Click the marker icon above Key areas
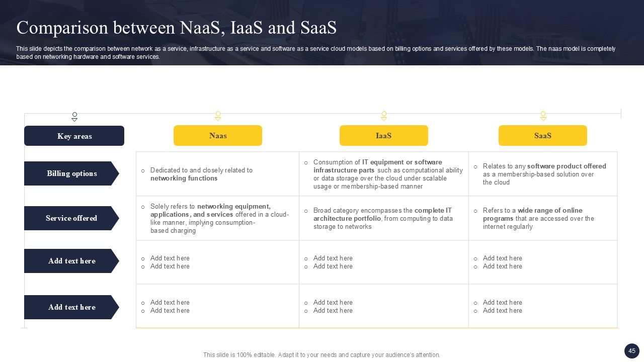The height and width of the screenshot is (362, 644). click(x=74, y=117)
